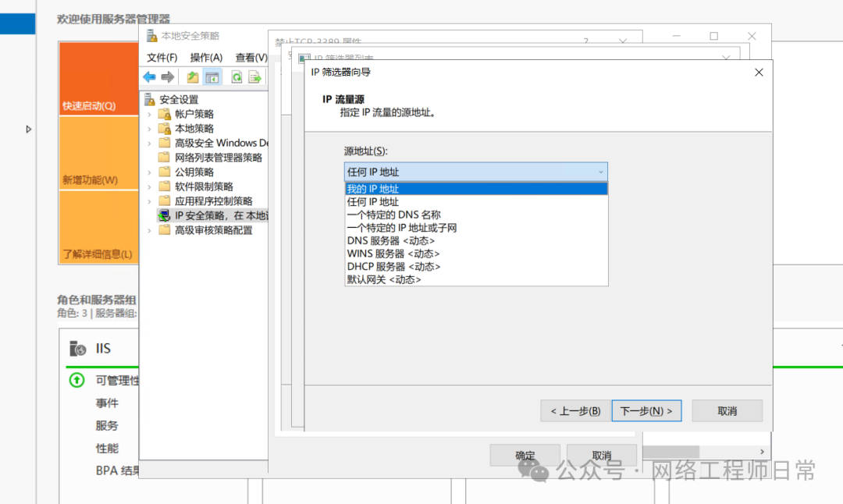Click the Export list toolbar icon
Viewport: 843px width, 504px height.
pyautogui.click(x=254, y=77)
